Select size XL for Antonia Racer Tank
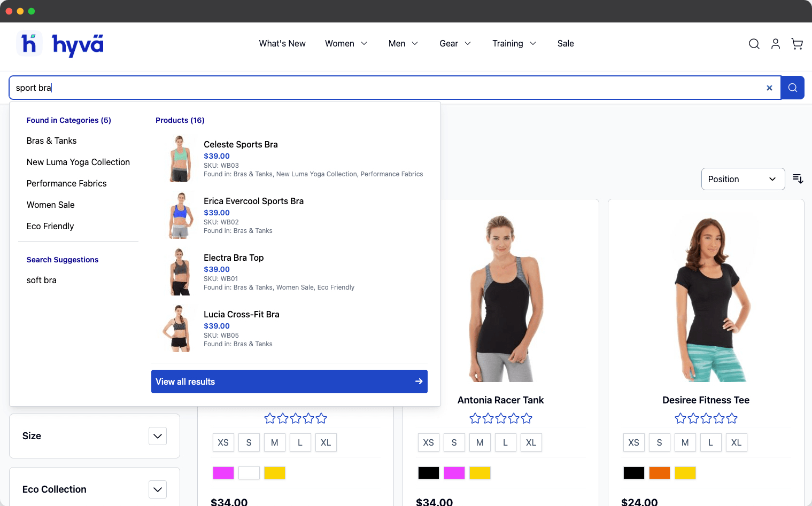812x506 pixels. 531,442
